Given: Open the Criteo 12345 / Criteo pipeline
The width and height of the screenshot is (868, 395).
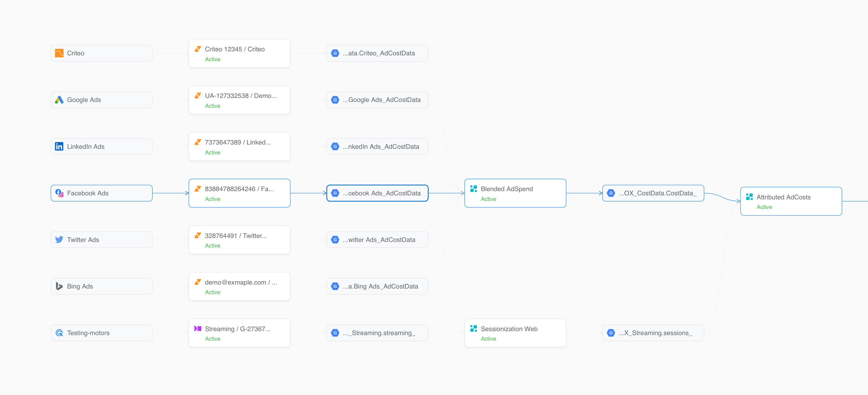Looking at the screenshot, I should click(239, 53).
